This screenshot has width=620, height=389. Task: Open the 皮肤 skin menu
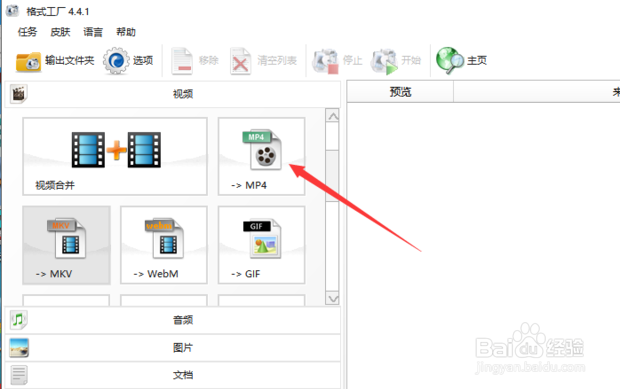point(60,32)
